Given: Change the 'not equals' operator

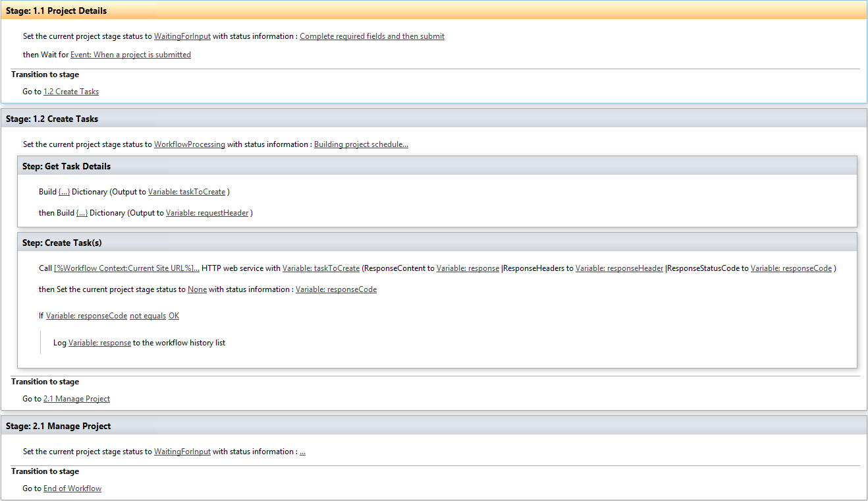Looking at the screenshot, I should (148, 316).
